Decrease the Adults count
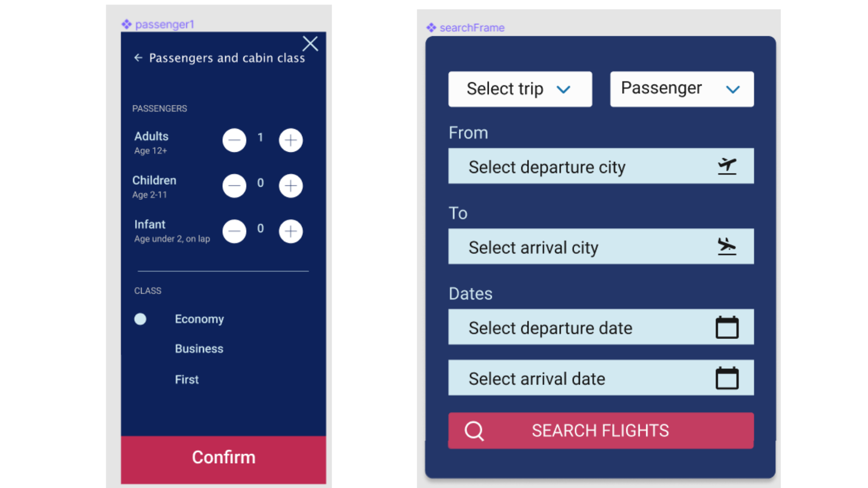Screen dimensions: 868x488 (x=234, y=140)
